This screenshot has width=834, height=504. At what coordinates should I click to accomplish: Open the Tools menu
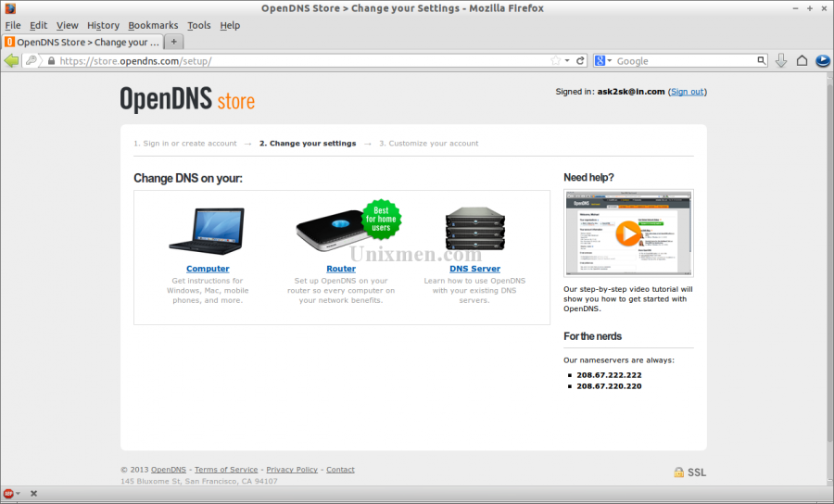pyautogui.click(x=199, y=25)
